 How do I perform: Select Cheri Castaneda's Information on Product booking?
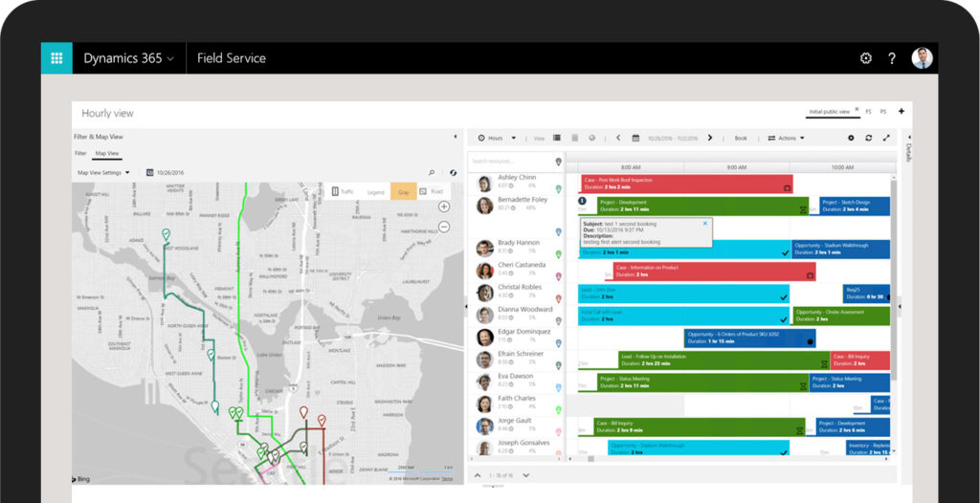click(x=714, y=272)
